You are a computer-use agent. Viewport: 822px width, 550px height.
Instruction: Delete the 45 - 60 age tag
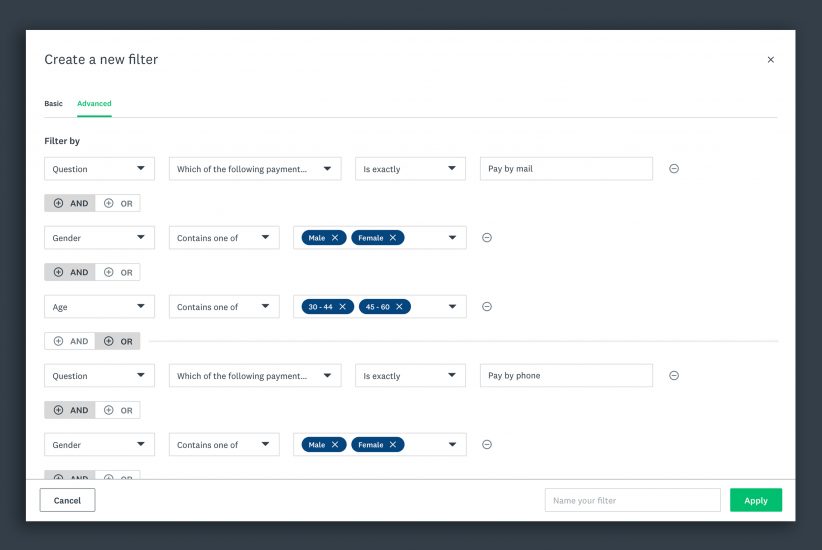399,307
